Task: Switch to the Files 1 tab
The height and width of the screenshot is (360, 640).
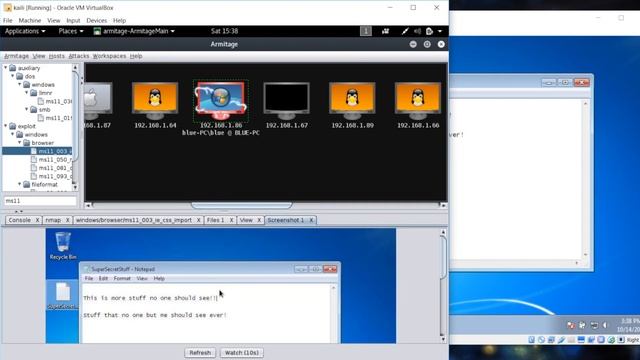Action: [x=216, y=220]
